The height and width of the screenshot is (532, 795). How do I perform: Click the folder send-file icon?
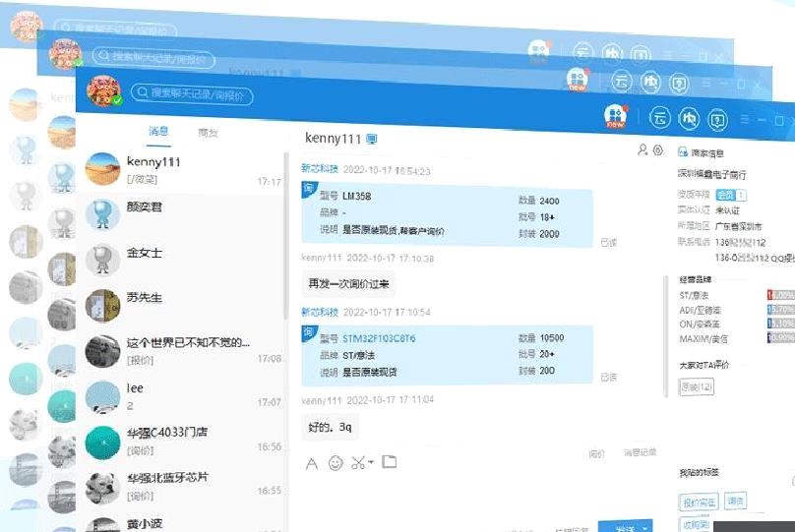[x=390, y=461]
